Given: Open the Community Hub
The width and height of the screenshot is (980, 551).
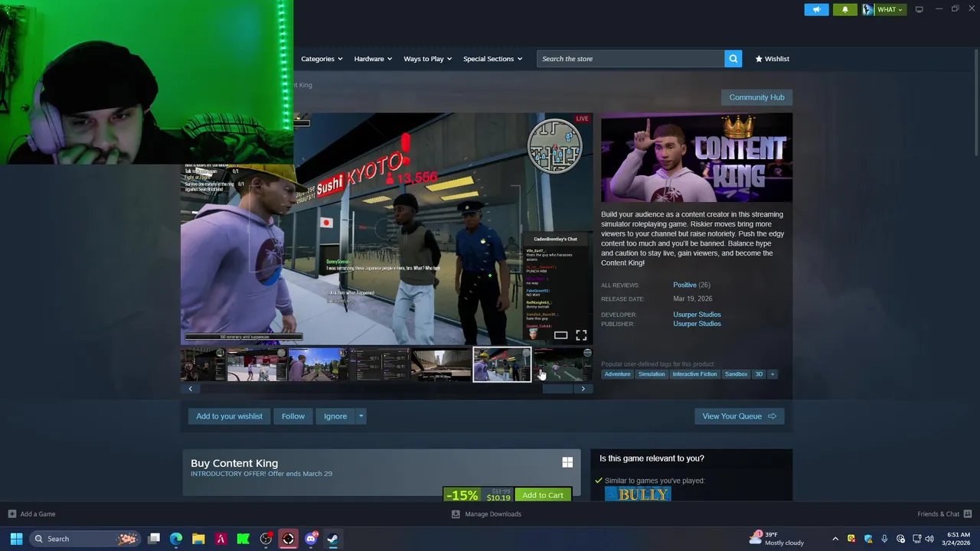Looking at the screenshot, I should point(756,97).
